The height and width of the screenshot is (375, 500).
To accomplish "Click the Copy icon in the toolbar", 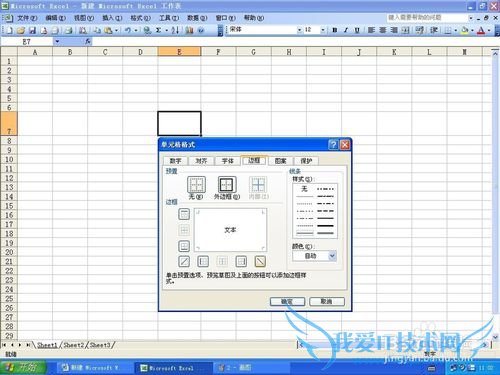I will coord(97,30).
